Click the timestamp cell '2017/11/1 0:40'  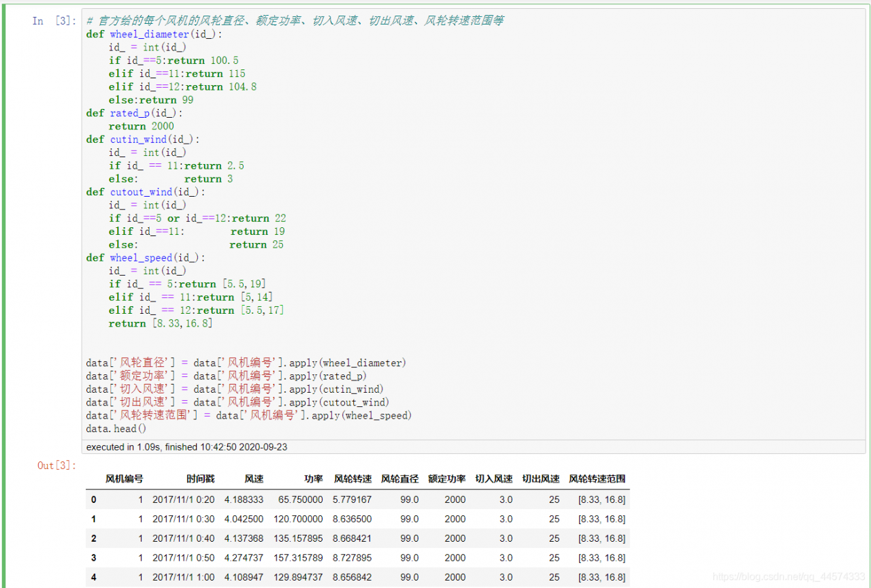pyautogui.click(x=184, y=538)
